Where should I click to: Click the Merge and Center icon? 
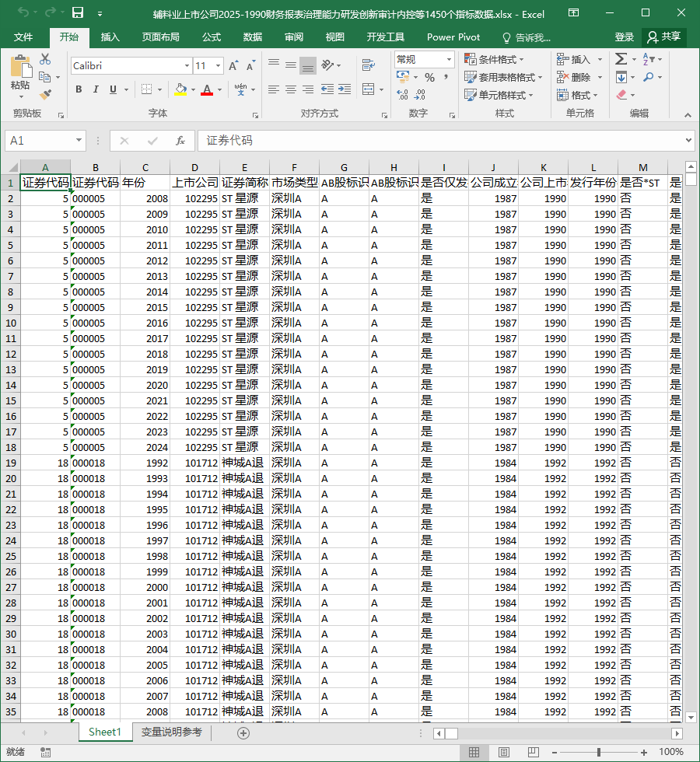[x=369, y=89]
